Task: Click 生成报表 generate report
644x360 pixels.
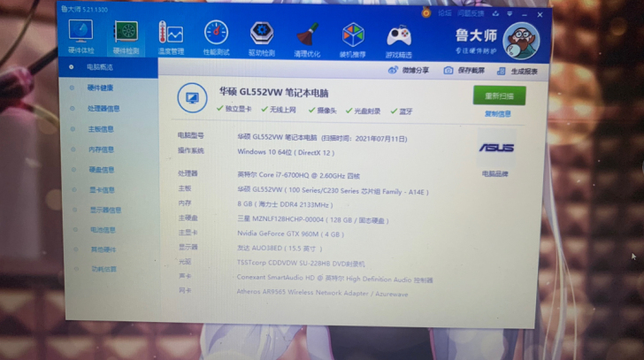Action: click(517, 72)
